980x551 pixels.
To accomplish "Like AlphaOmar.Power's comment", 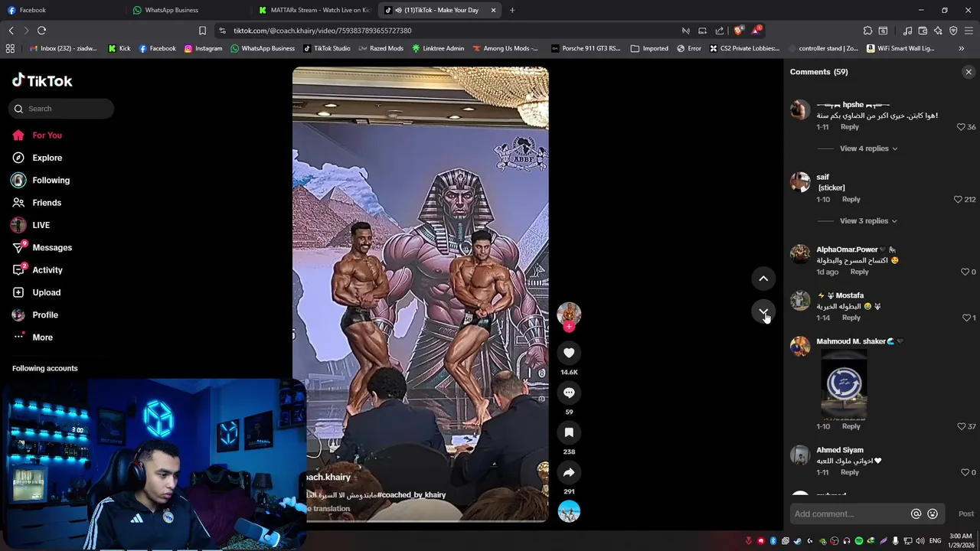I will click(x=965, y=272).
